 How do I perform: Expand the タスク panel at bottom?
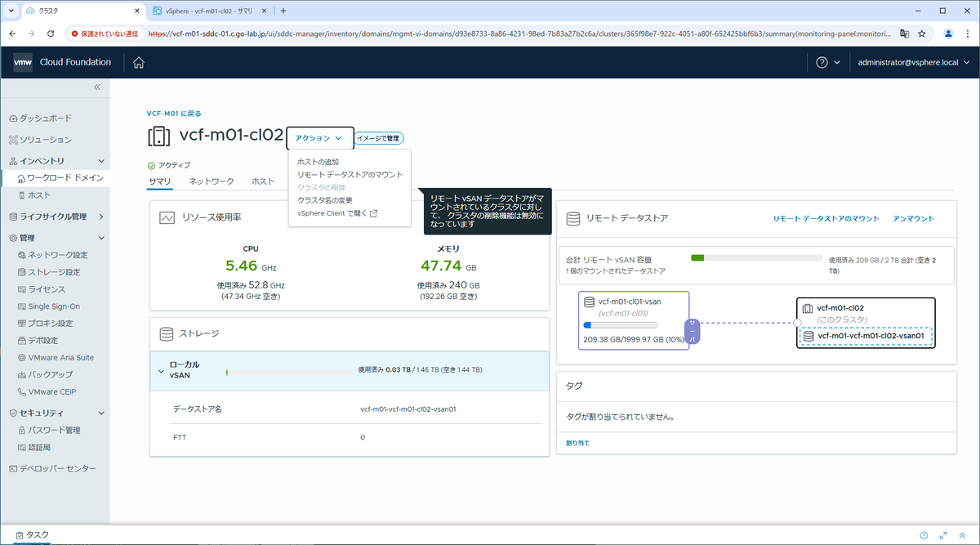33,535
